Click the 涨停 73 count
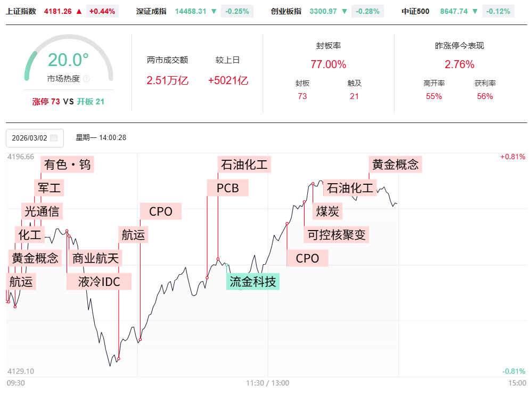The width and height of the screenshot is (532, 393). point(46,102)
